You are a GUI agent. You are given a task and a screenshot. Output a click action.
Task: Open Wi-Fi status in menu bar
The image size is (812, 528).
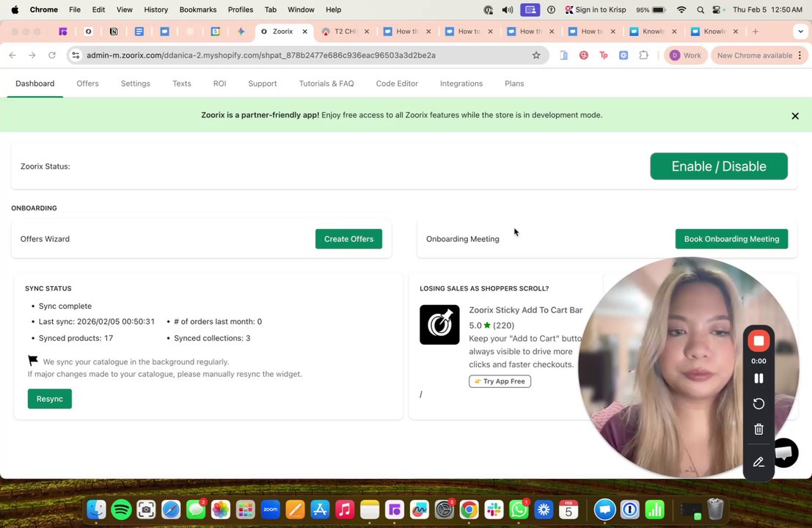pos(681,10)
